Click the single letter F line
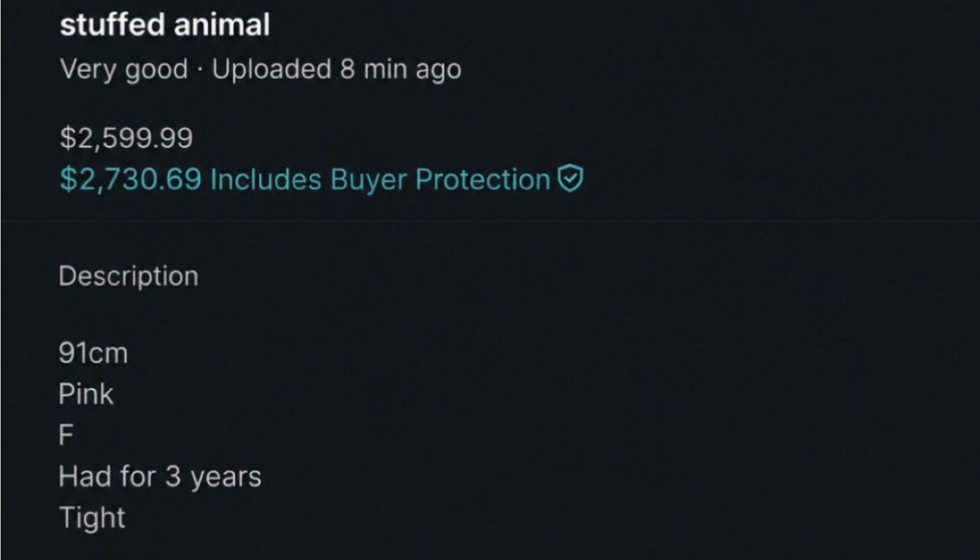The width and height of the screenshot is (980, 560). [x=66, y=435]
